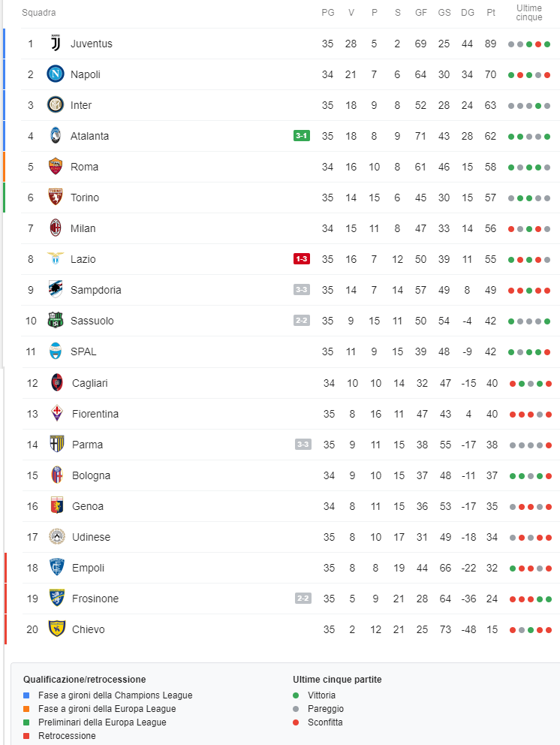Screen dimensions: 560x745
Task: Click the Sassuolo team logo
Action: (x=56, y=320)
